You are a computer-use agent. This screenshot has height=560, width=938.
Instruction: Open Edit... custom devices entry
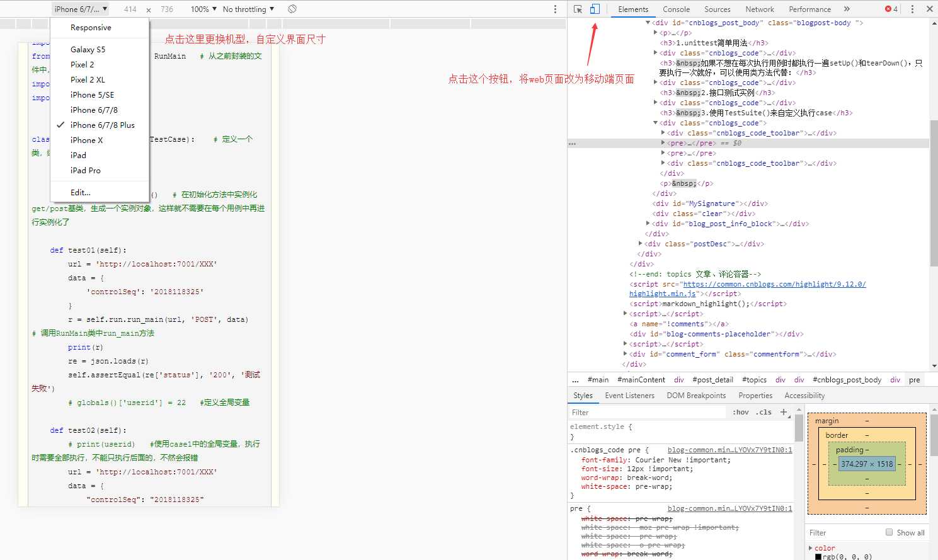point(100,192)
